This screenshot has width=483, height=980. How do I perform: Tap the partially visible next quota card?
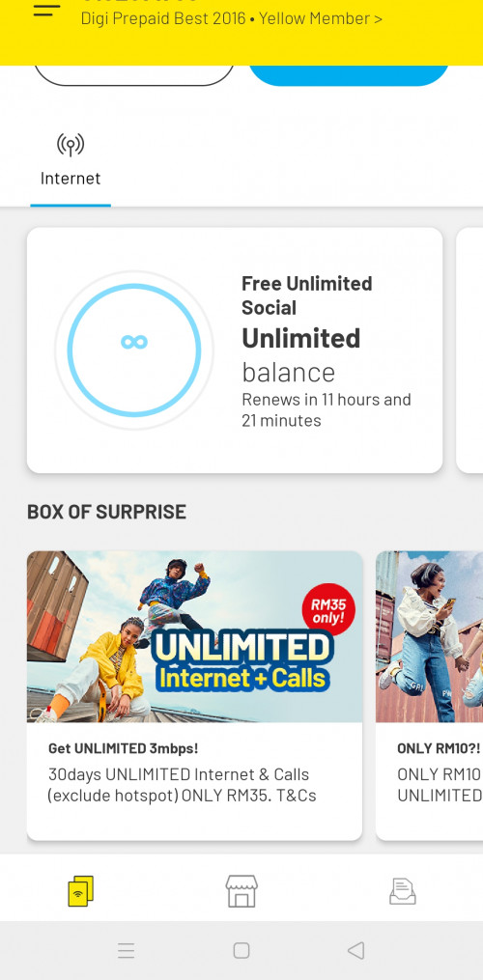[469, 350]
